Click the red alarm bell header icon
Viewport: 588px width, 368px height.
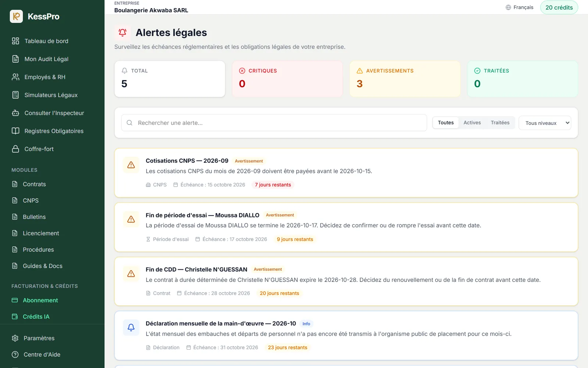pyautogui.click(x=122, y=33)
